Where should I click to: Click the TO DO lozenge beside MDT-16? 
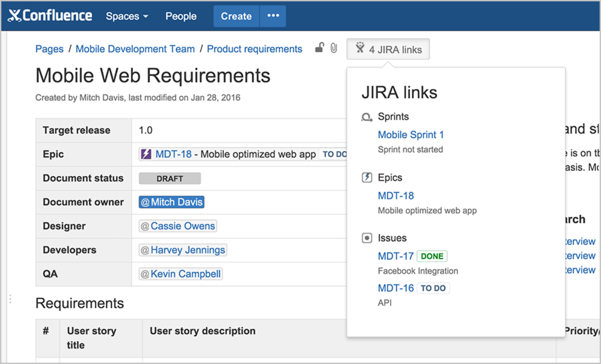coord(433,288)
